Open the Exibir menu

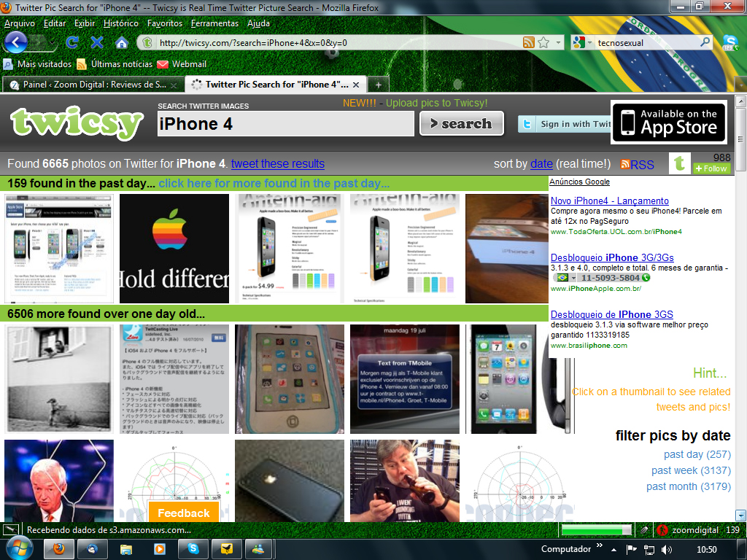(85, 23)
